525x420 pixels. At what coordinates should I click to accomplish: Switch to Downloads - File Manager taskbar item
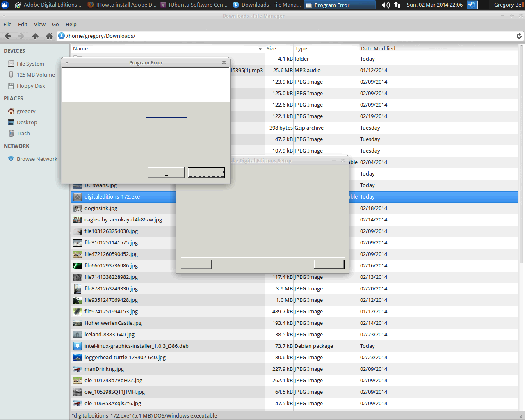tap(267, 5)
